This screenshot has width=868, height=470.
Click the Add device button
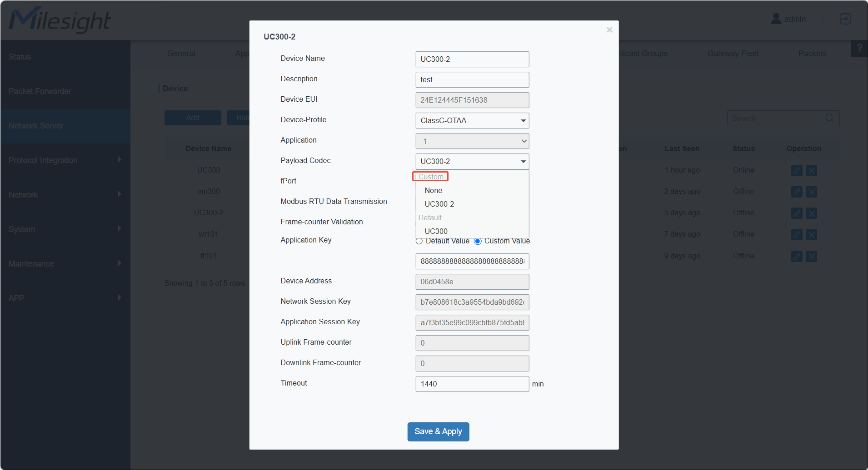(193, 118)
